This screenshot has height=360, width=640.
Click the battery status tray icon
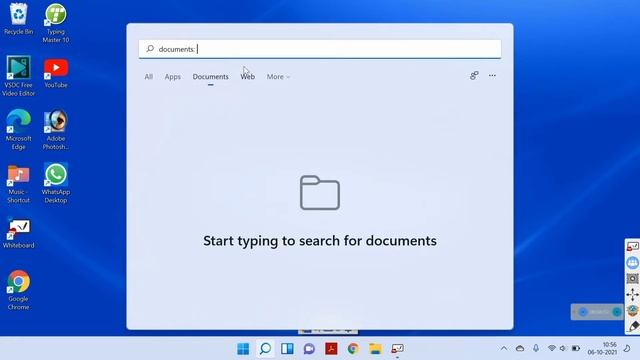(576, 348)
